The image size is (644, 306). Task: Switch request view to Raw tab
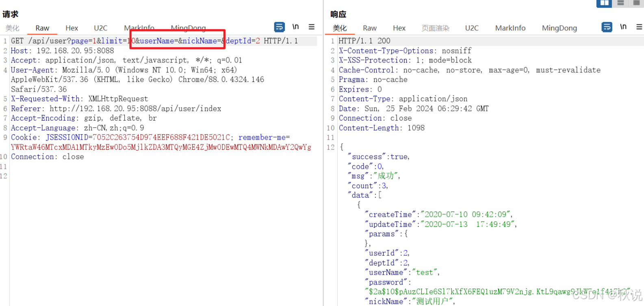coord(42,28)
